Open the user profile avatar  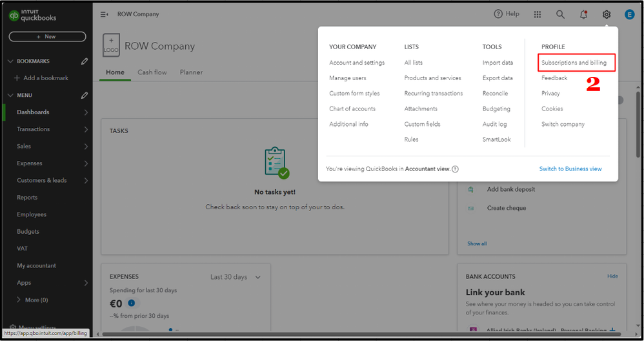629,14
